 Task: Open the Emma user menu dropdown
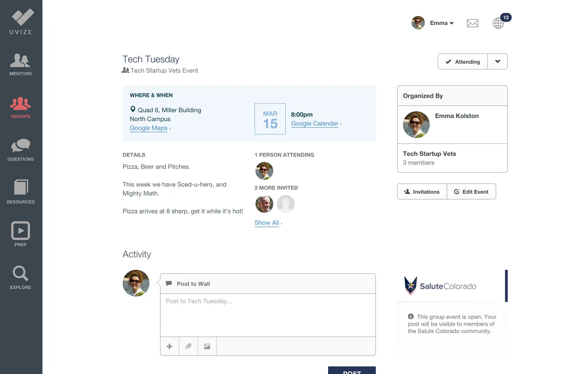click(441, 23)
